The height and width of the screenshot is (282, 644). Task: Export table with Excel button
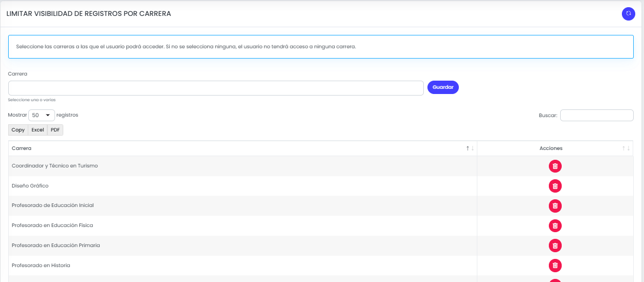[38, 130]
